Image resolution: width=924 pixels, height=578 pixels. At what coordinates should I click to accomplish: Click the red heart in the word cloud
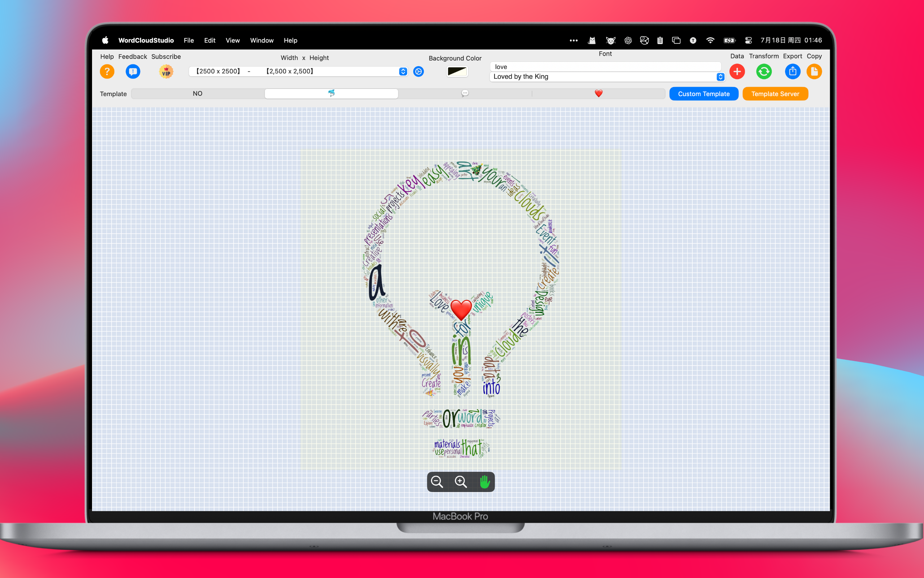(x=461, y=310)
